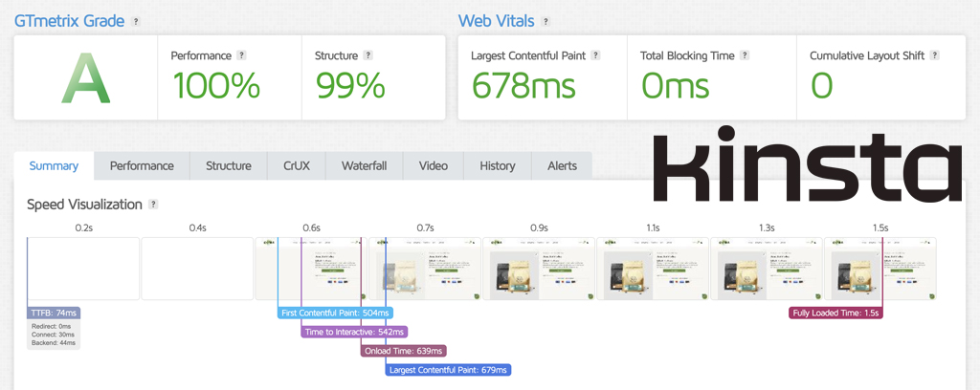Click the 0.4s blank frame thumbnail

click(197, 269)
